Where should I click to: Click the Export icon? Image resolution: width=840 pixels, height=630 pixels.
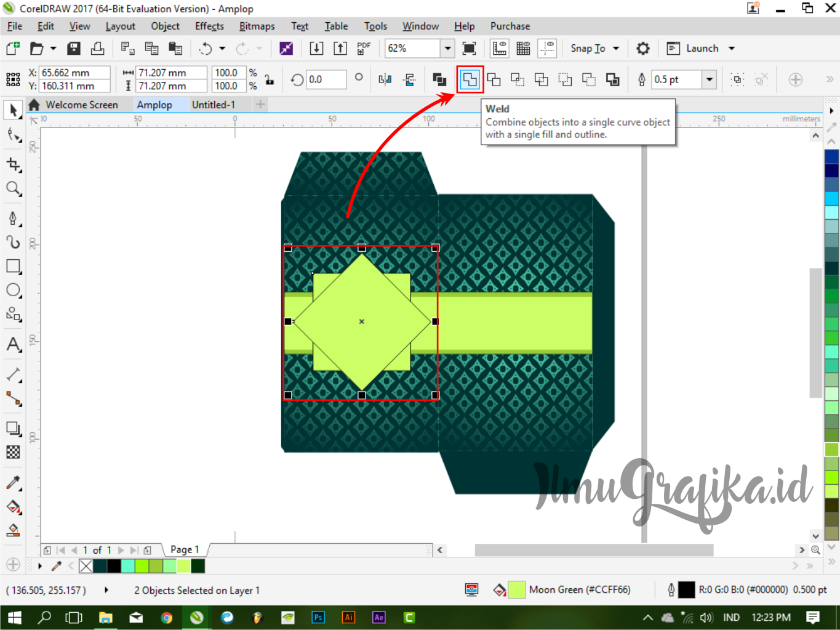[x=340, y=48]
